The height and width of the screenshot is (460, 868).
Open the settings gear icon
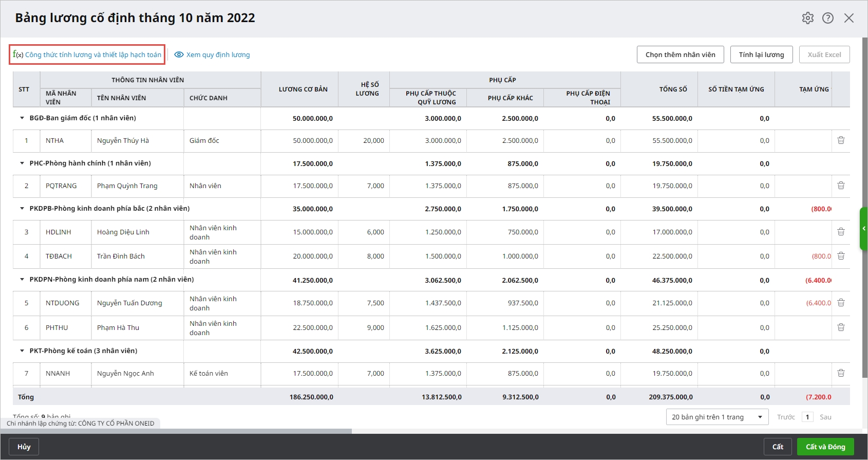[807, 18]
